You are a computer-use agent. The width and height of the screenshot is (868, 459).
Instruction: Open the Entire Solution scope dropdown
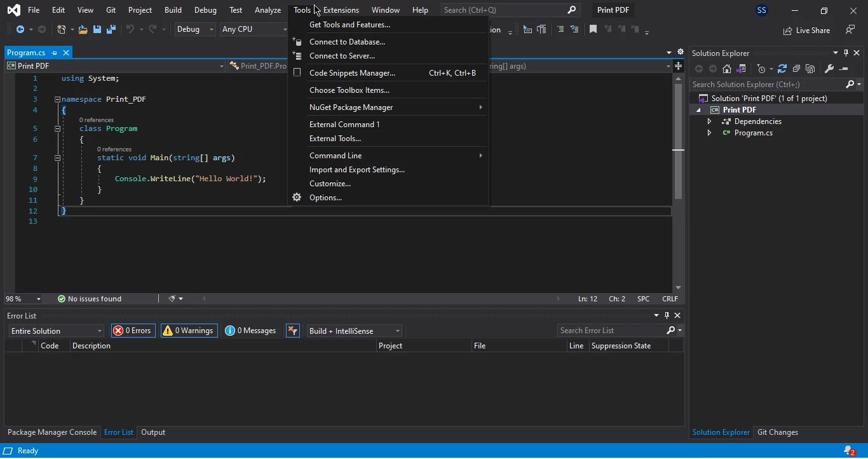coord(56,331)
